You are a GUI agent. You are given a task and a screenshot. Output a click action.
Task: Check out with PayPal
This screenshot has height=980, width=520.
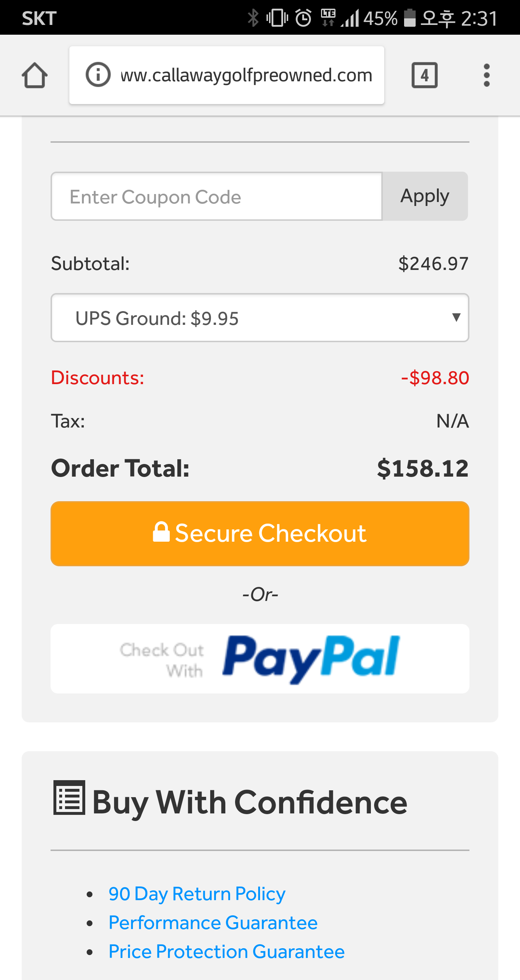point(260,658)
